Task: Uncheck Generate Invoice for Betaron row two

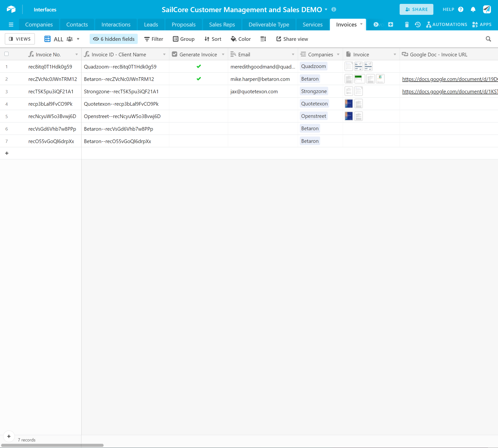Action: click(199, 79)
